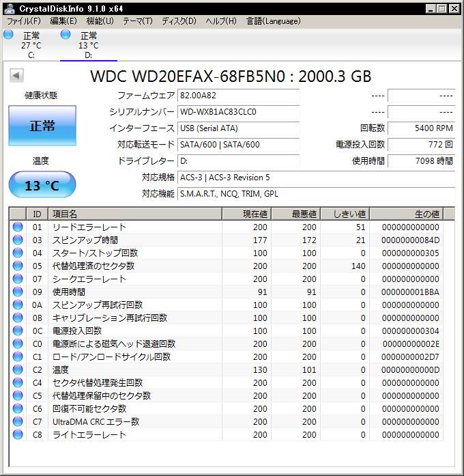Maximize the CrystalDiskInfo window

point(442,9)
